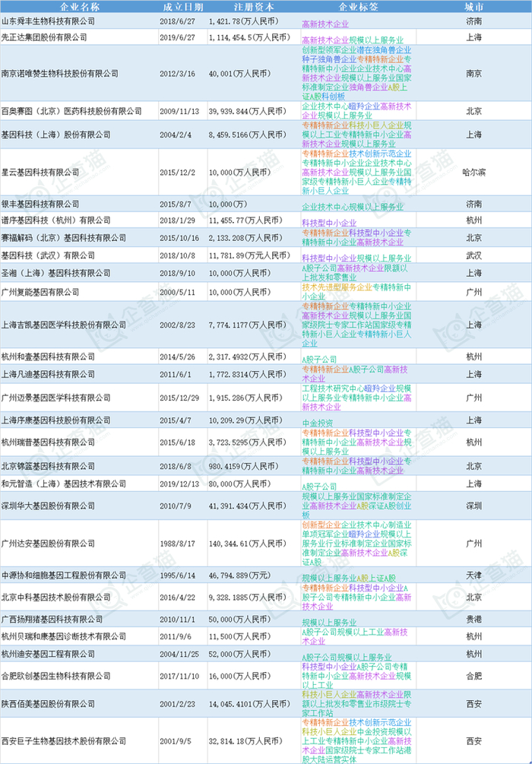The image size is (532, 764).
Task: Select company name 北京锦篮基因科技有限公司
Action: (x=48, y=466)
